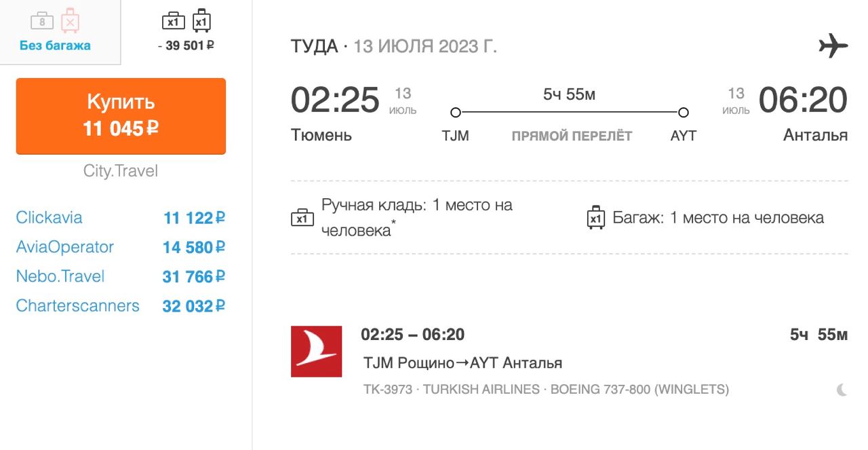
Task: Click the airplane icon at top right
Action: click(833, 46)
